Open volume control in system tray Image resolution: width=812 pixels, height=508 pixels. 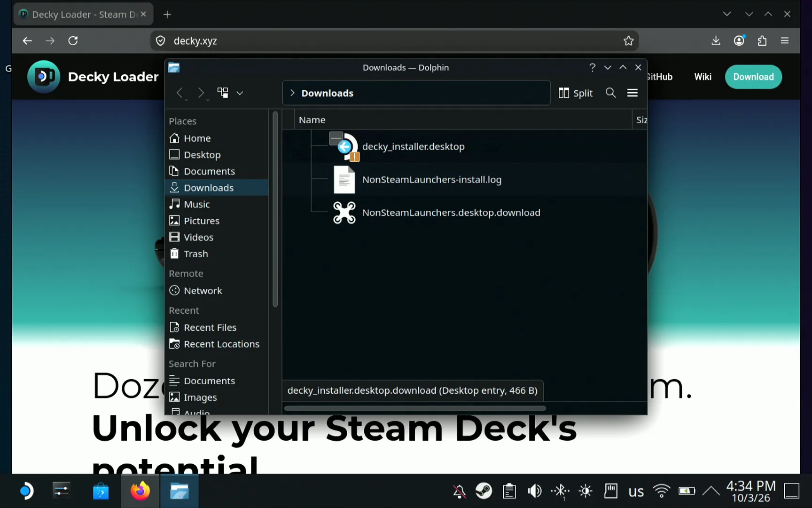point(534,491)
